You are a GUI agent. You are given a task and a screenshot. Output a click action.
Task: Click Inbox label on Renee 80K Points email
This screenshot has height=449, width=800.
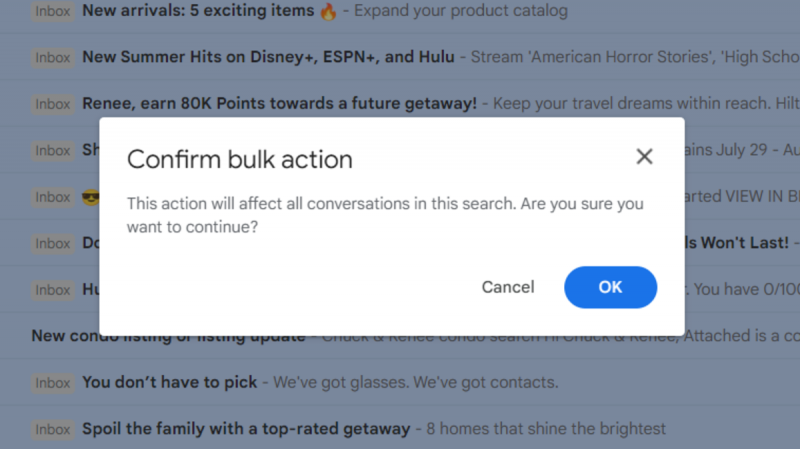[x=53, y=104]
